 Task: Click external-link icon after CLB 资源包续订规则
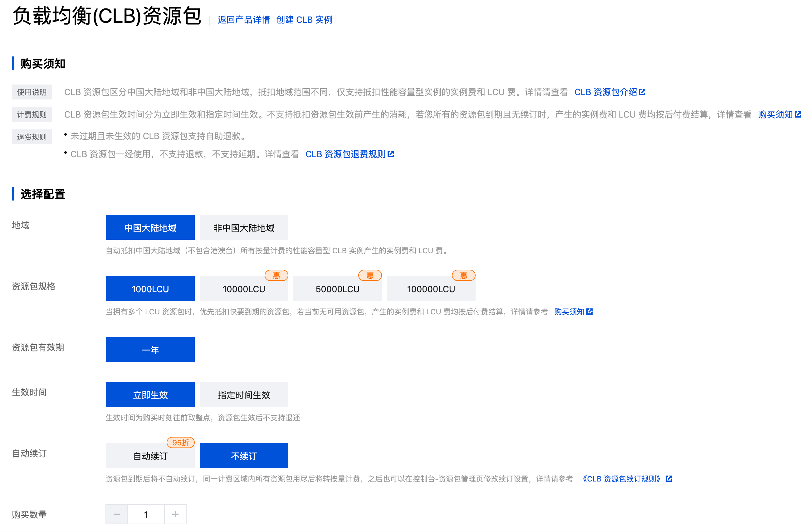click(x=668, y=479)
